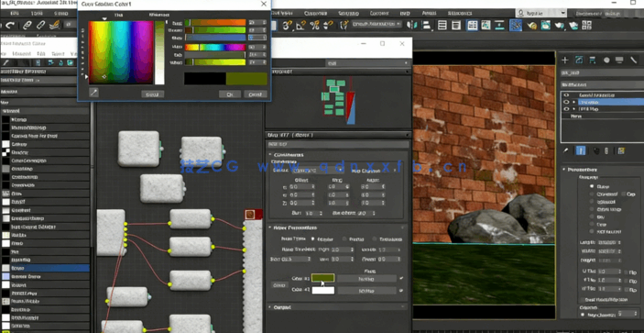This screenshot has height=333, width=644.
Task: Expand the Output rollout
Action: coord(269,307)
